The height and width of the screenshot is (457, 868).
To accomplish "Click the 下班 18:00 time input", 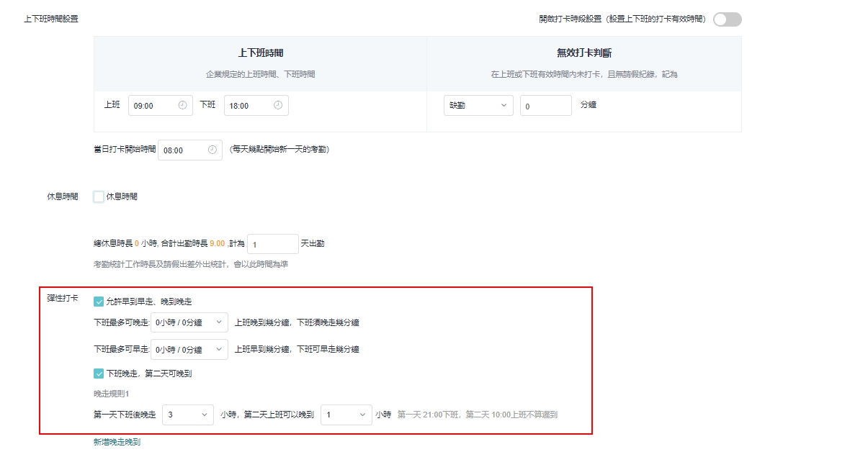I will tap(249, 106).
